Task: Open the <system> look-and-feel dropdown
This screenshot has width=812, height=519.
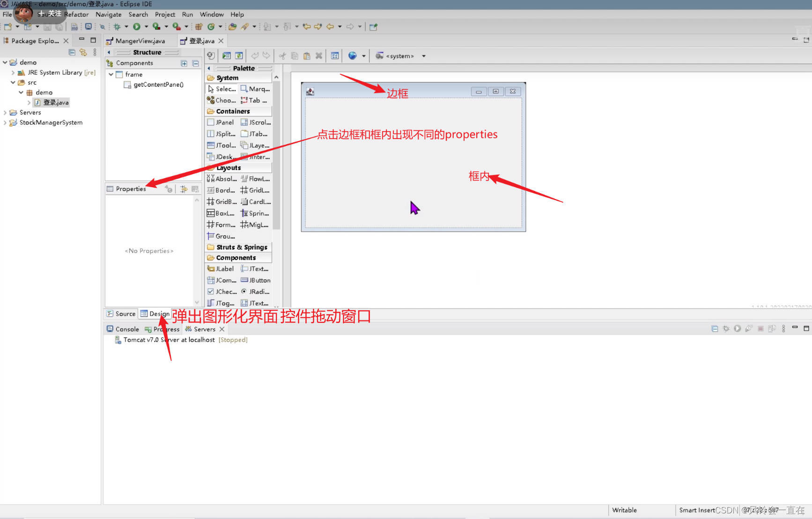Action: 423,56
